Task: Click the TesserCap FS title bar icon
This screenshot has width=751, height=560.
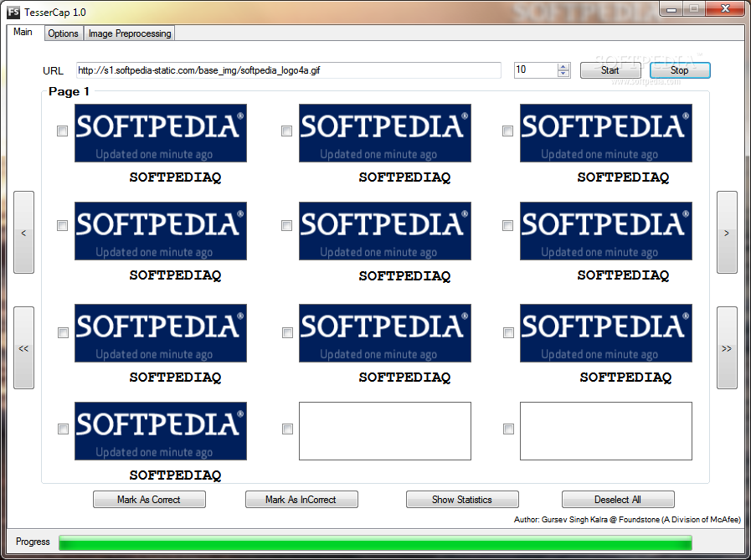Action: coord(13,12)
